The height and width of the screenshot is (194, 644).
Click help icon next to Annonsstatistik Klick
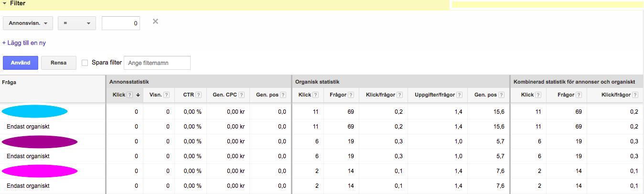click(x=130, y=95)
